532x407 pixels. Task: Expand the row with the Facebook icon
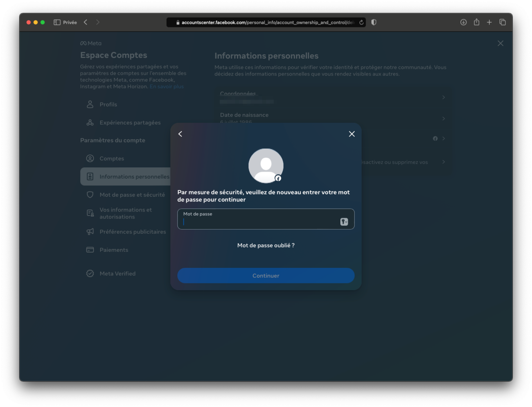[x=444, y=138]
